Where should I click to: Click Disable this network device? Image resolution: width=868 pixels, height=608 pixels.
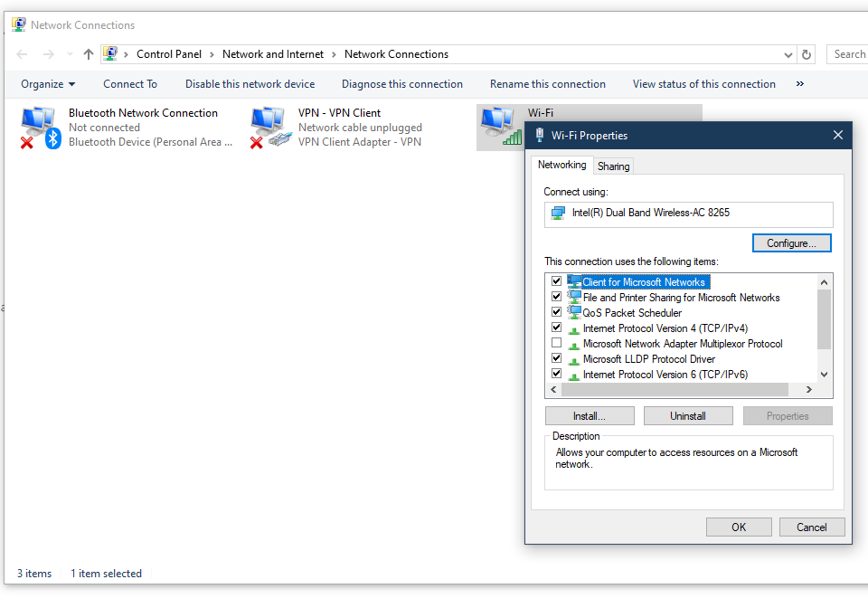coord(250,84)
